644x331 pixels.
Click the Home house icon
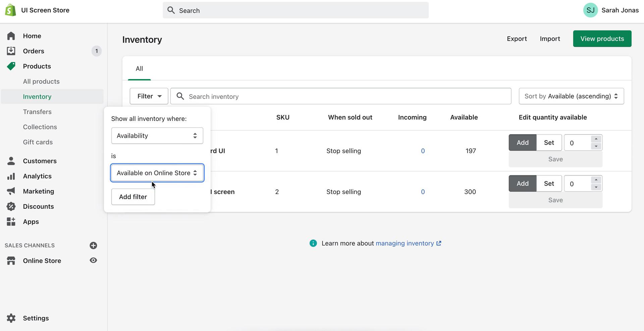point(11,36)
